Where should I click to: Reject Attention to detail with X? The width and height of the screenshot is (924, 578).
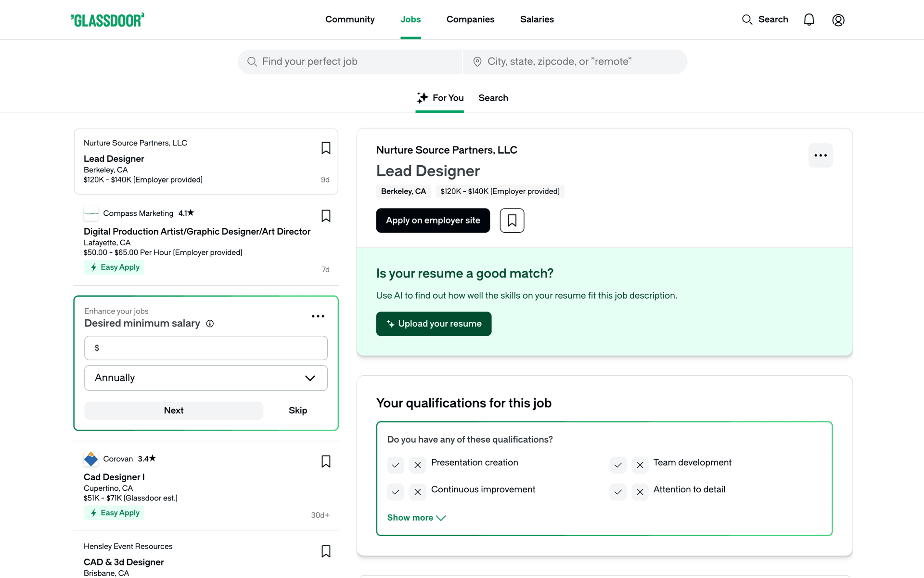pos(640,492)
